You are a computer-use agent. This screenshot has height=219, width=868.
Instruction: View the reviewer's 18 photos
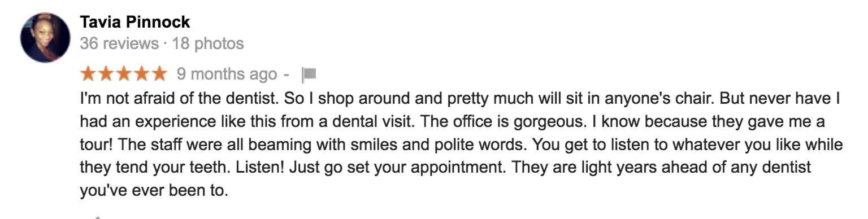coord(207,43)
